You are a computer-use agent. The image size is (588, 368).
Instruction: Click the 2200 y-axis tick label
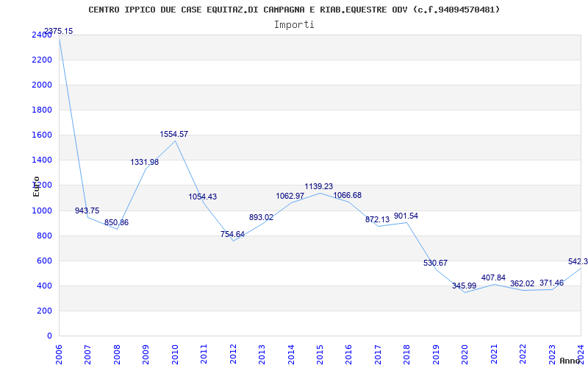43,60
